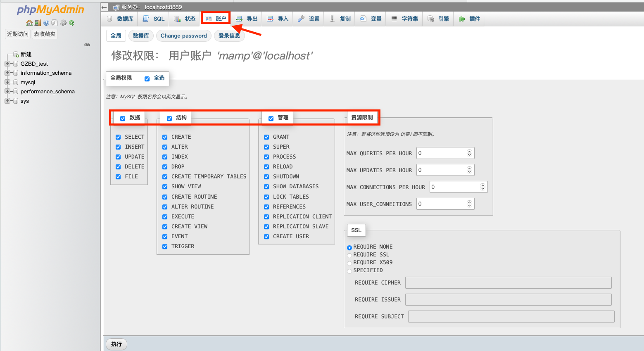Expand the mysql database in sidebar
644x351 pixels.
point(7,82)
